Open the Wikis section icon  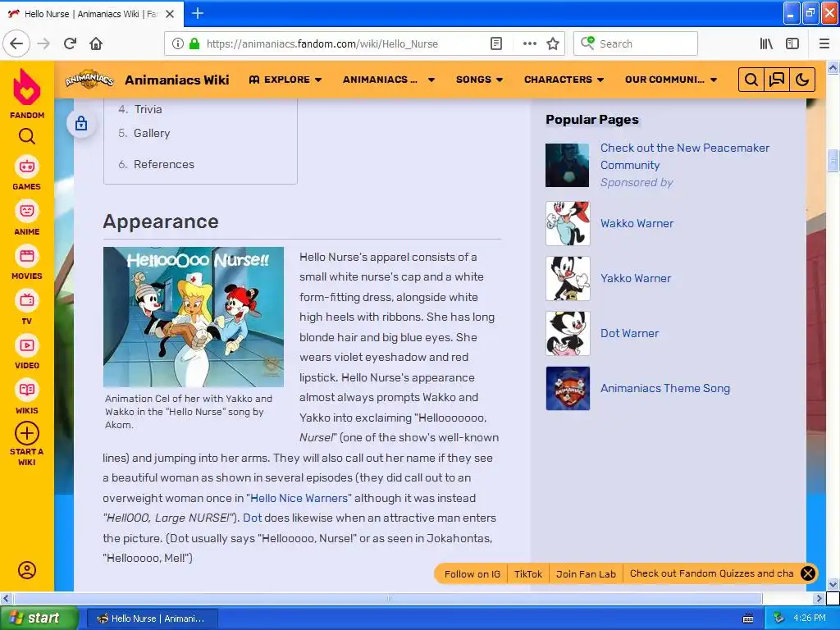(x=27, y=390)
